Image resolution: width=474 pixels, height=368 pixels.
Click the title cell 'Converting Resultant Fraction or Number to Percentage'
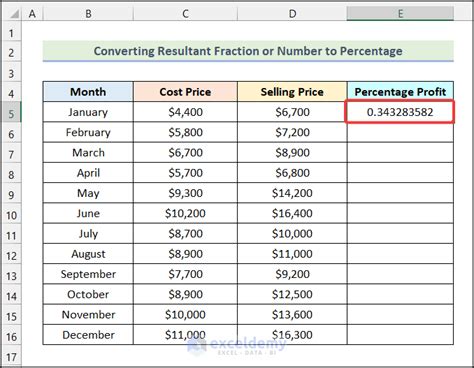248,51
